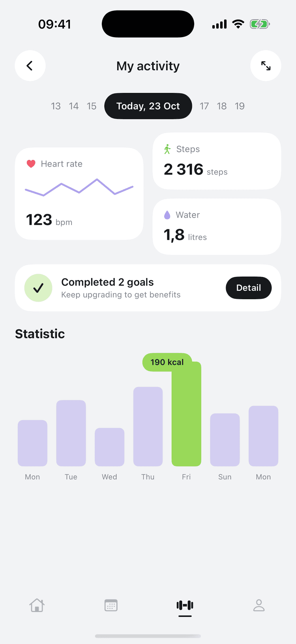The width and height of the screenshot is (296, 644).
Task: Tap the red heart icon
Action: (x=31, y=164)
